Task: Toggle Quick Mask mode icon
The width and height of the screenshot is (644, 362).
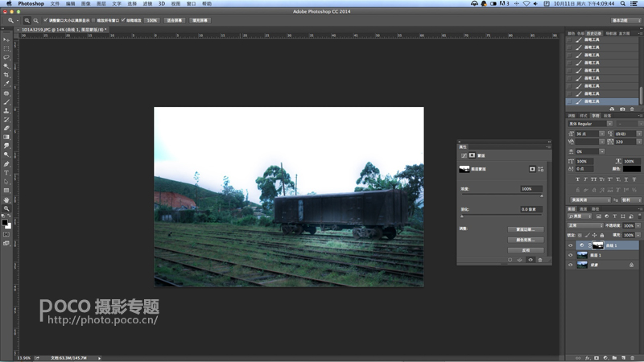Action: (x=6, y=234)
